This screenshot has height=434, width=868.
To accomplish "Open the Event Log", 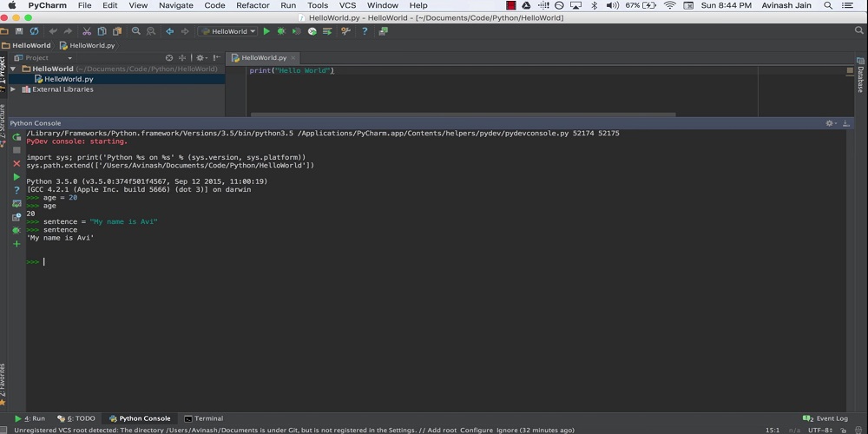I will (825, 418).
